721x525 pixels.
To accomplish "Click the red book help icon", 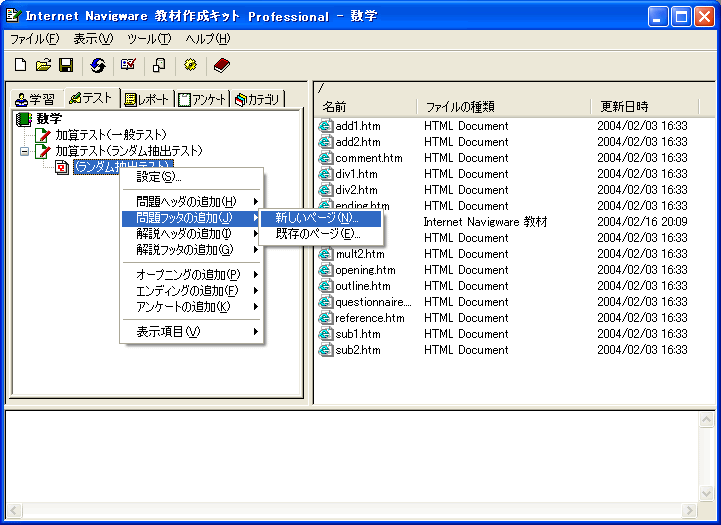I will pos(222,65).
